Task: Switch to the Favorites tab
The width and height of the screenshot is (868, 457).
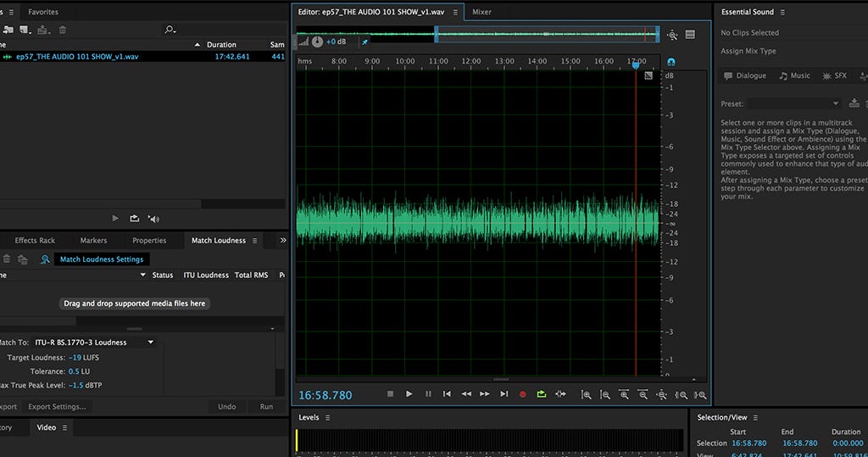Action: [43, 12]
